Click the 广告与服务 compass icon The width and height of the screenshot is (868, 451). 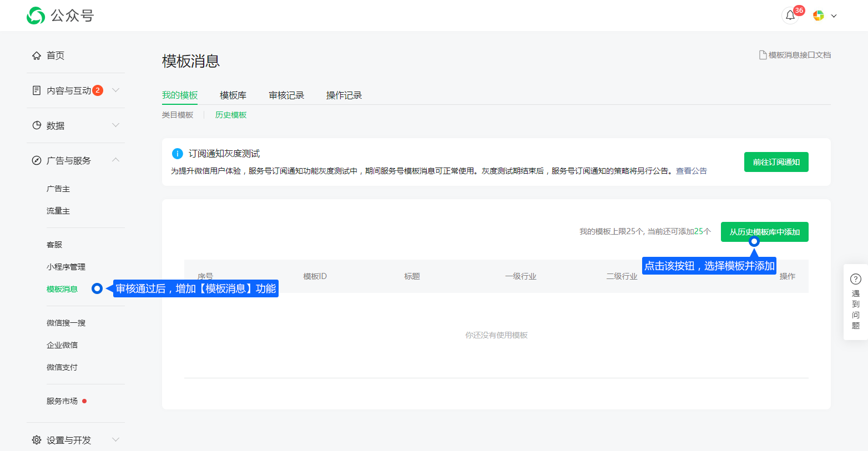pyautogui.click(x=37, y=160)
